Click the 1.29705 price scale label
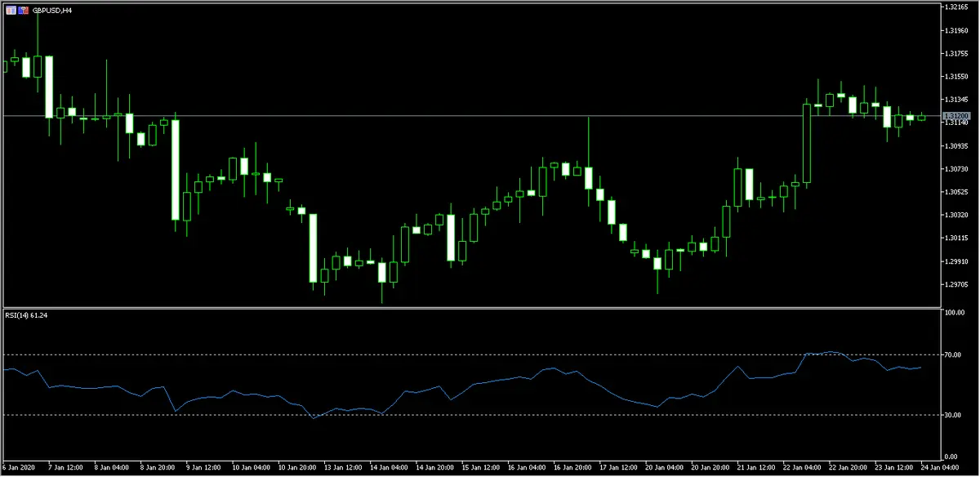 pyautogui.click(x=955, y=284)
